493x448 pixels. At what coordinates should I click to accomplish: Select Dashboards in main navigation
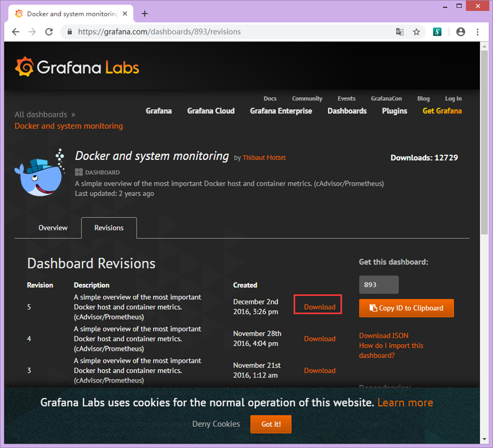pos(347,111)
